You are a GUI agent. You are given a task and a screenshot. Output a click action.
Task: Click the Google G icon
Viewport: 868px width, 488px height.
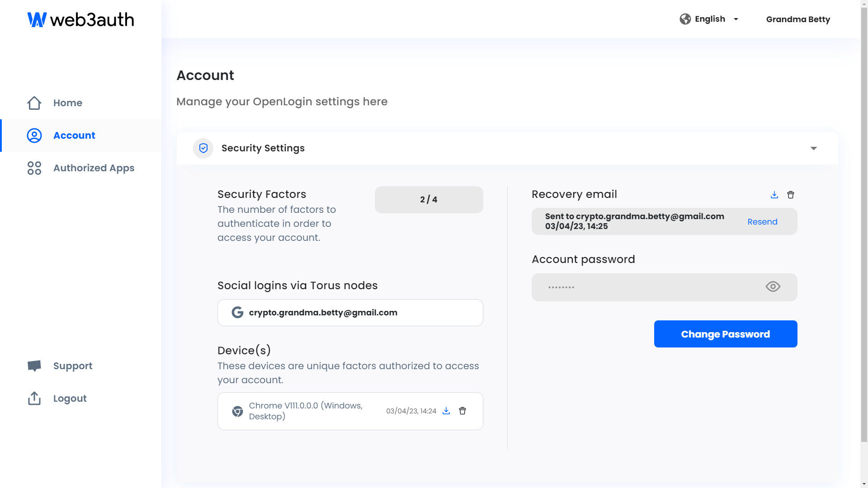point(237,313)
